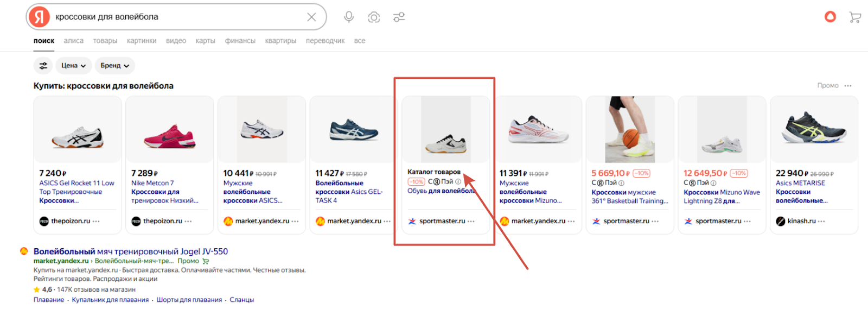This screenshot has height=309, width=868.
Task: Open the Купальник для плавания sitelink
Action: click(110, 300)
